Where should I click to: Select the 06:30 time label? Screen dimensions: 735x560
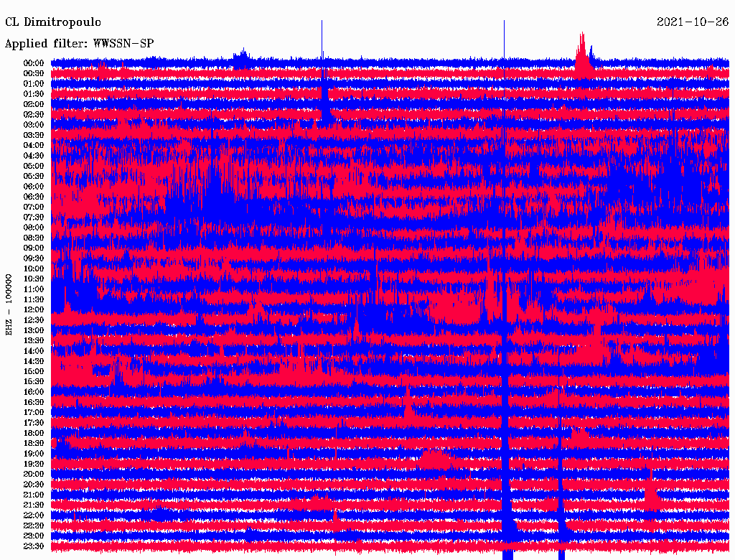tap(34, 197)
